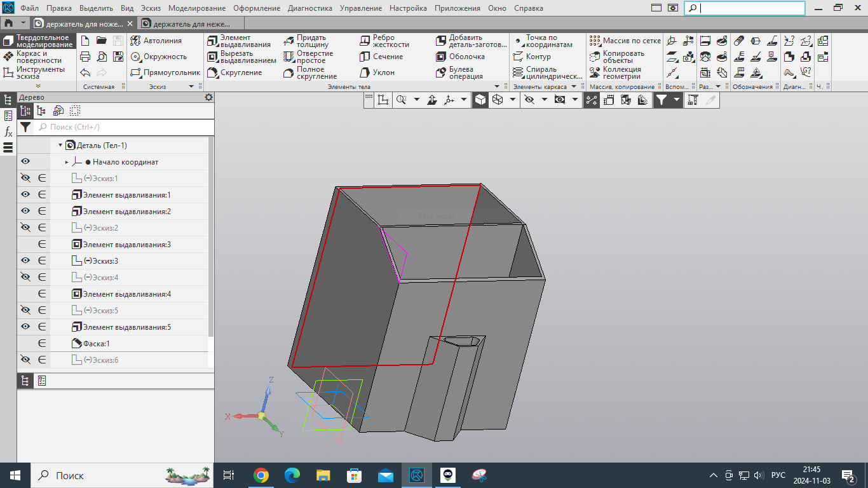Image resolution: width=868 pixels, height=488 pixels.
Task: Open Массив по сетке pattern tool
Action: pyautogui.click(x=625, y=41)
